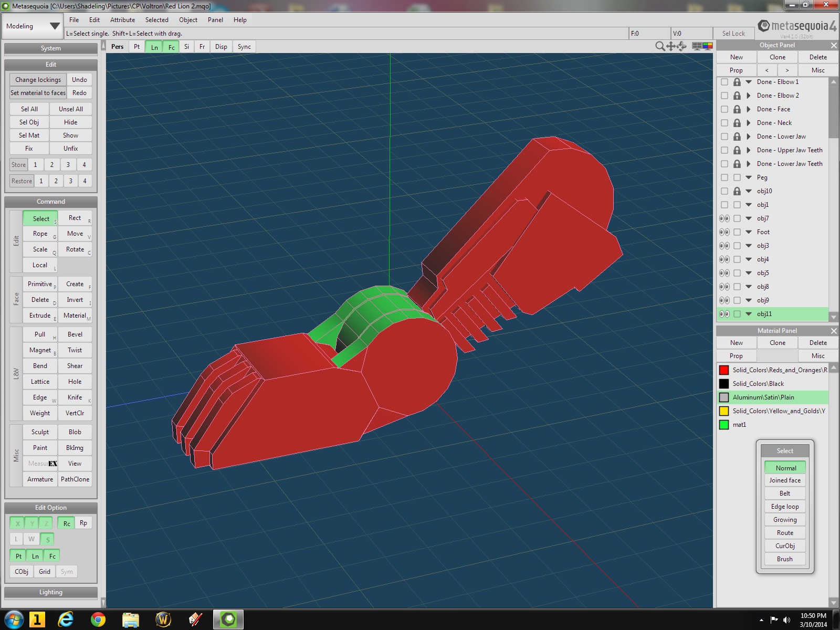Viewport: 840px width, 630px height.
Task: Click the viewport rotate view icon
Action: 681,46
